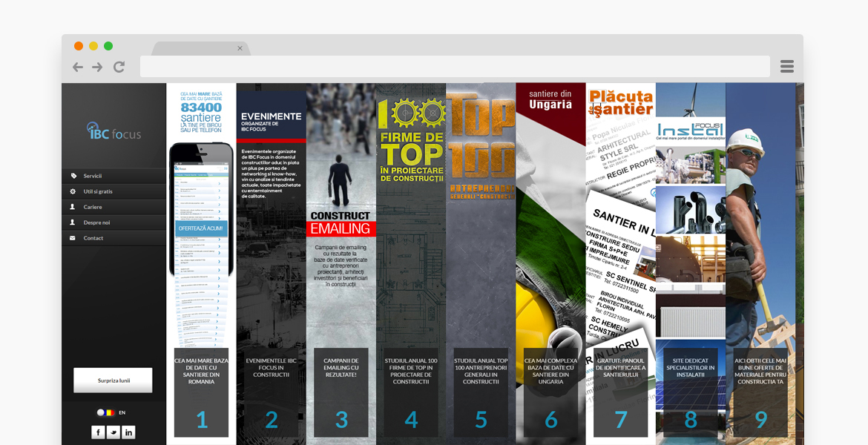The width and height of the screenshot is (868, 445).
Task: Open the Util si gratis menu item
Action: [114, 191]
